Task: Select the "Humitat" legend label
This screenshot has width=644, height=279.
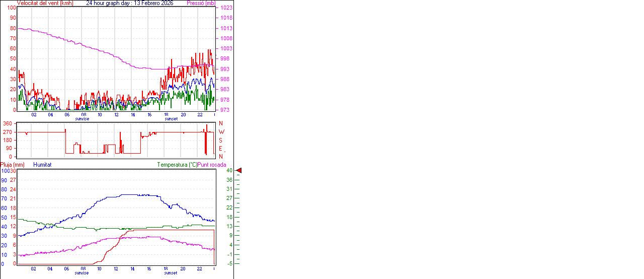Action: pyautogui.click(x=42, y=165)
